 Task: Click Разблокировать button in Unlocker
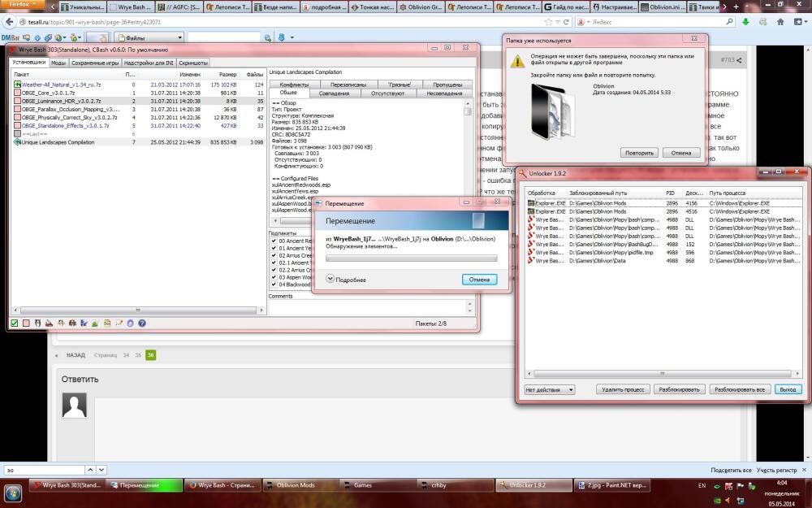coord(679,389)
